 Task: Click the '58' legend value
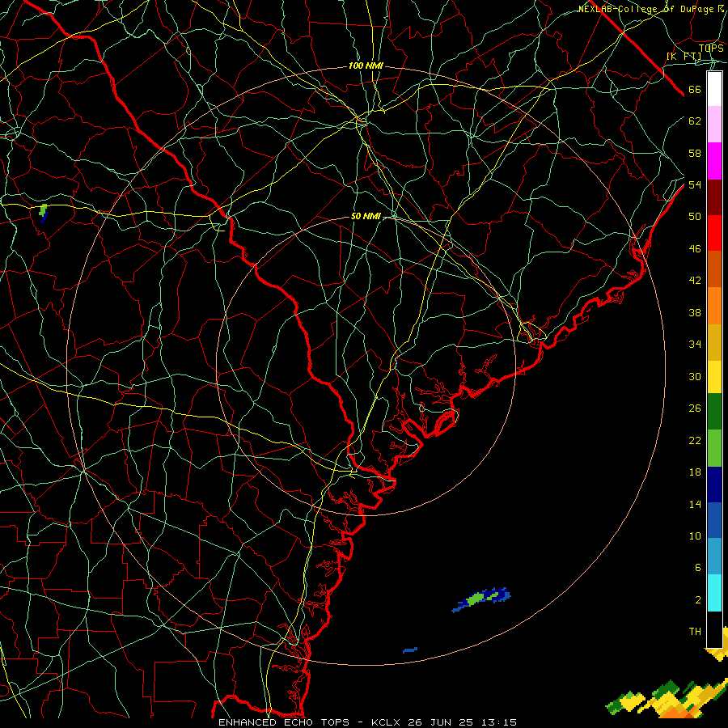point(695,153)
